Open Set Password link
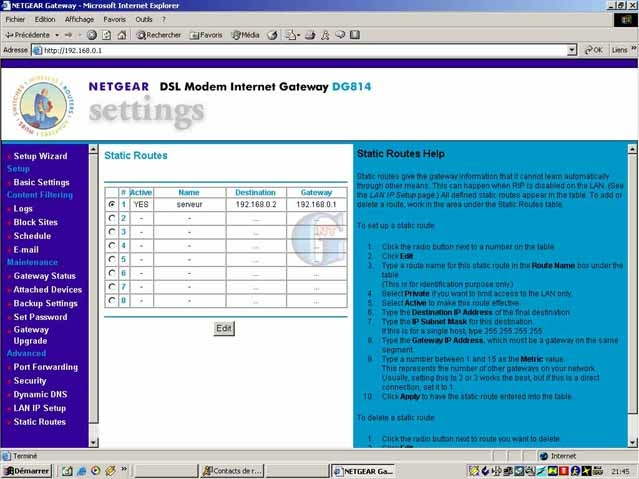The image size is (639, 479). [40, 317]
